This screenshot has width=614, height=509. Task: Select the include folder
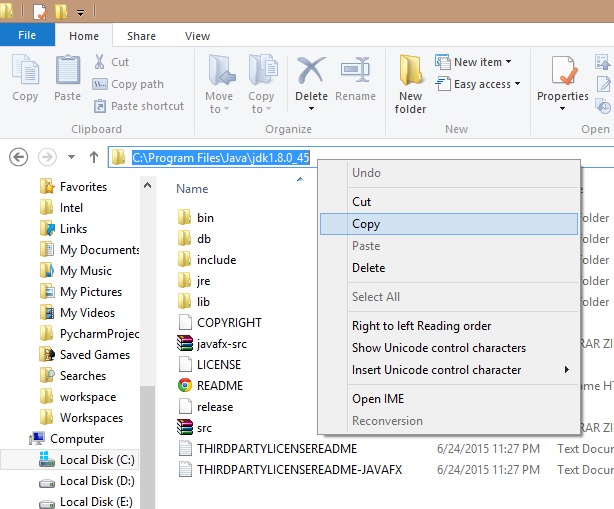(x=207, y=260)
